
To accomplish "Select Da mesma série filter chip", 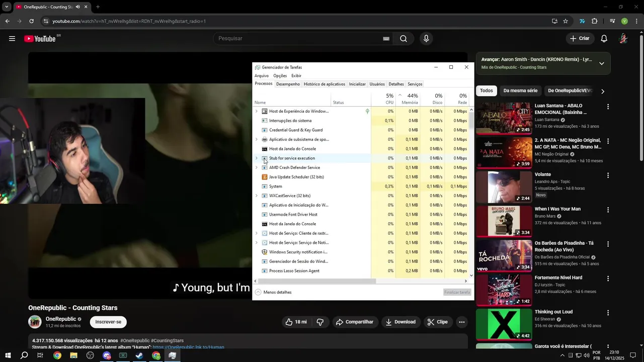I will click(x=520, y=90).
